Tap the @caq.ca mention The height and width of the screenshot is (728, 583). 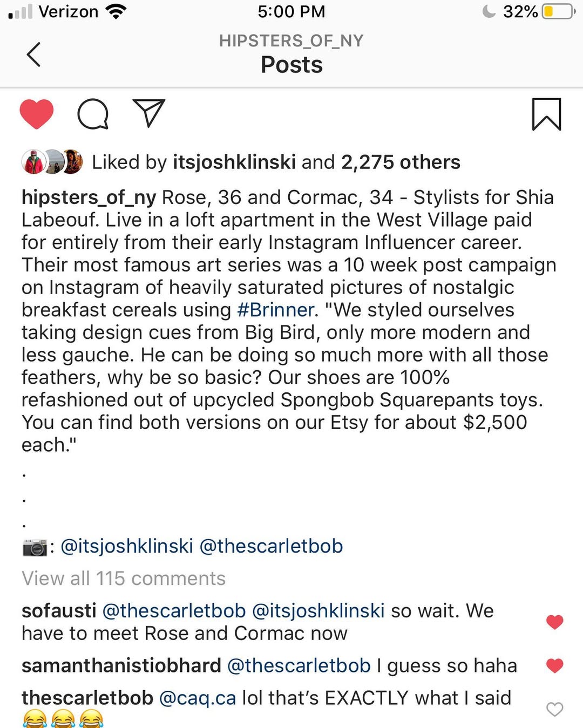(x=198, y=698)
